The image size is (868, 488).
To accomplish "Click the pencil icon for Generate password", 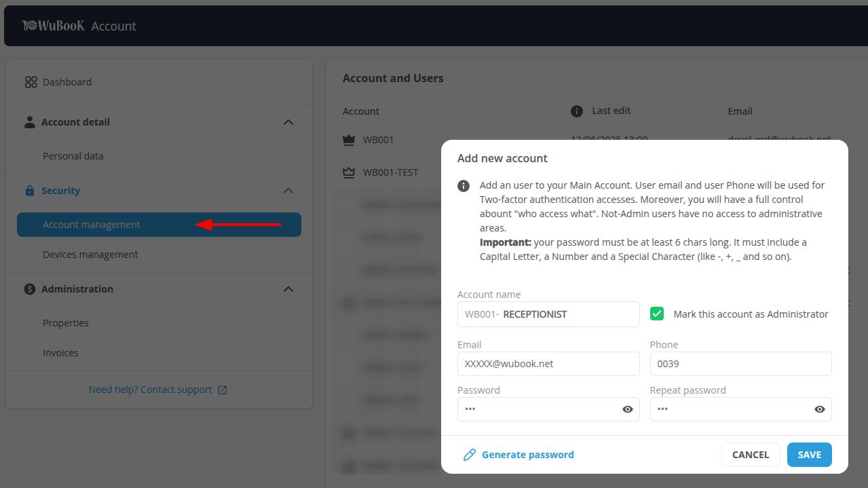I will pos(469,455).
